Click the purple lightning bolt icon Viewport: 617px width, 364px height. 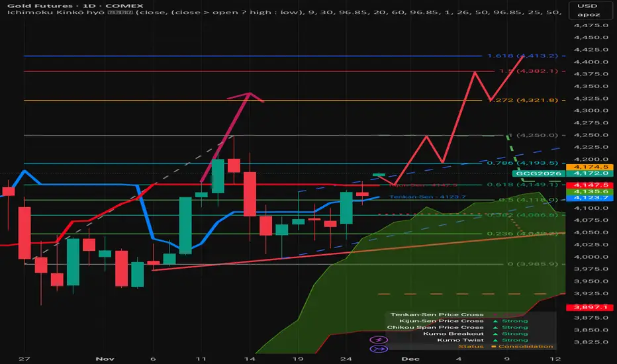(379, 340)
